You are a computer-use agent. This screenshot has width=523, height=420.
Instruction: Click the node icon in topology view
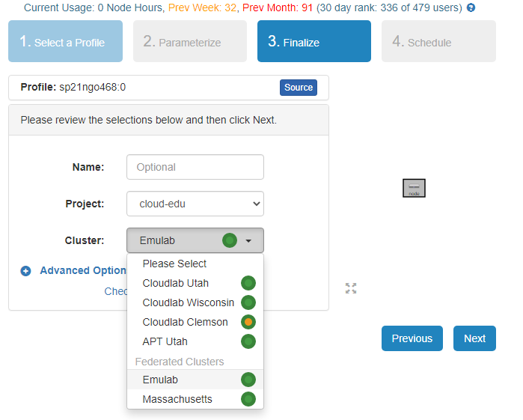click(x=414, y=188)
